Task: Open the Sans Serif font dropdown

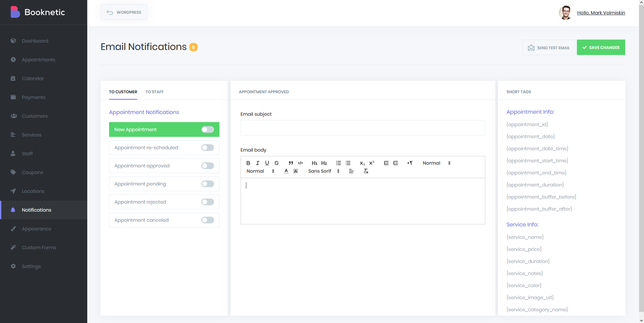Action: coord(324,171)
